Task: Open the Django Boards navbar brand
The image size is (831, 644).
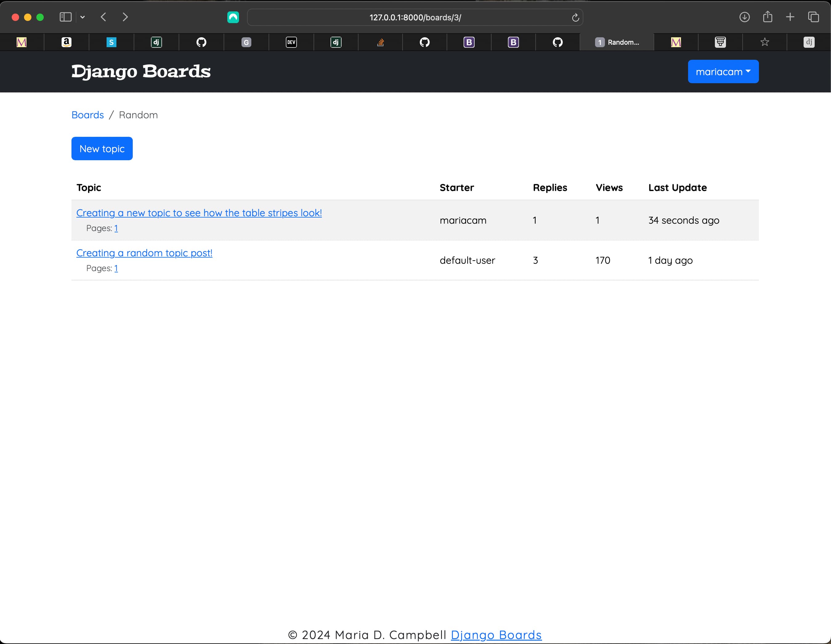Action: [x=141, y=71]
